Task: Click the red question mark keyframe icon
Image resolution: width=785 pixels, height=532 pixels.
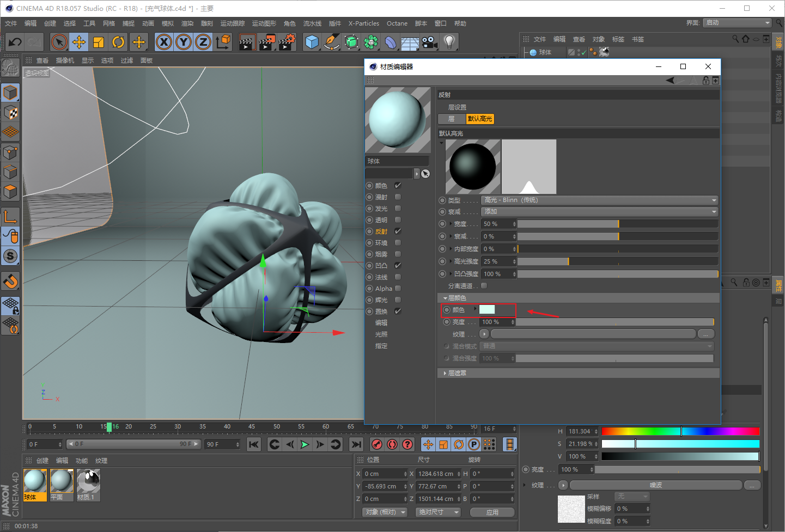Action: pyautogui.click(x=407, y=444)
